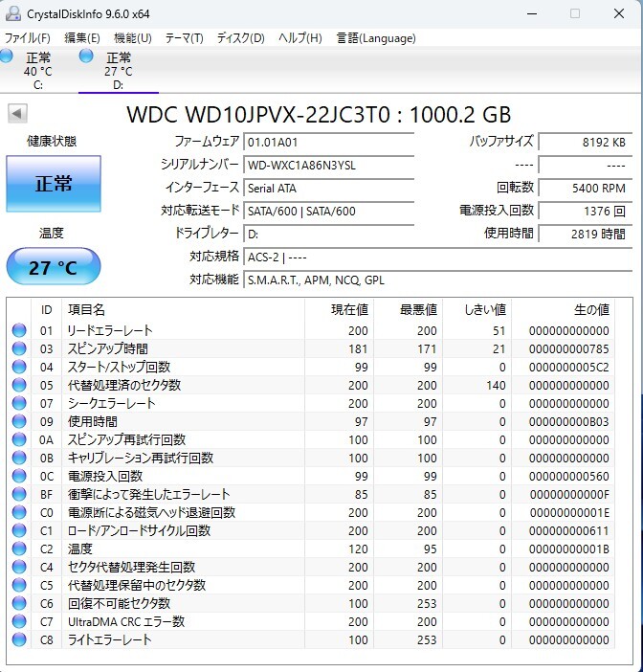This screenshot has height=672, width=643.
Task: Click the interface field Serial ATA
Action: [328, 189]
